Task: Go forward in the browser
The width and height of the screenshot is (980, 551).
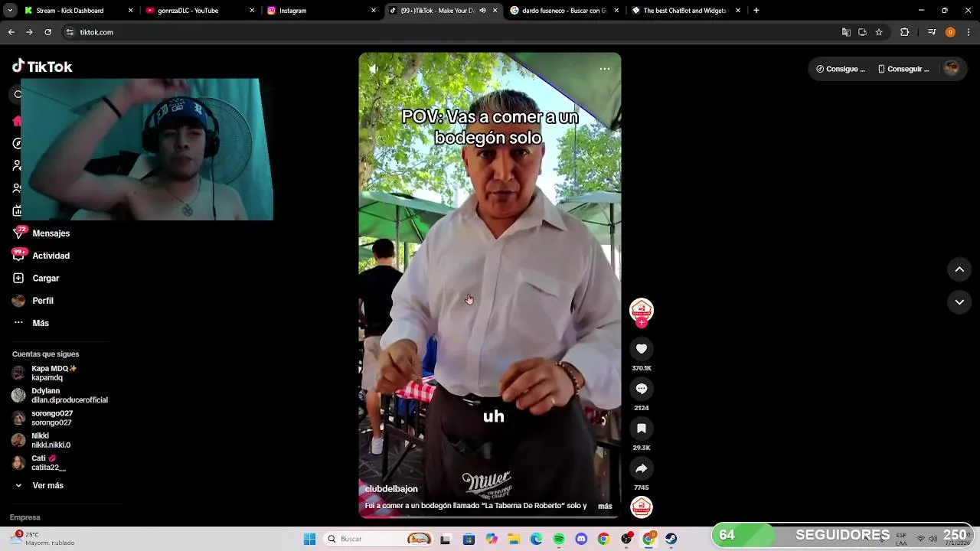Action: click(29, 32)
